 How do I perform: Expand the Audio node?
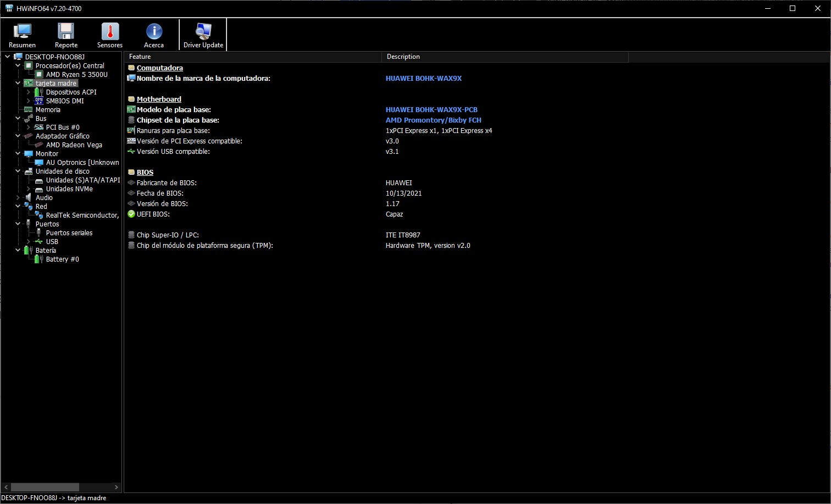[18, 197]
